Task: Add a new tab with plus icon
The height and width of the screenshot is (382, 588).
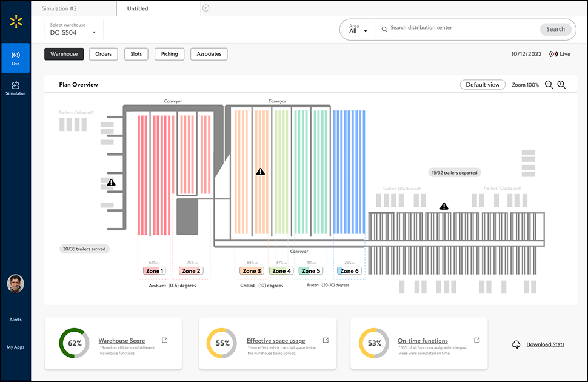Action: [x=206, y=8]
